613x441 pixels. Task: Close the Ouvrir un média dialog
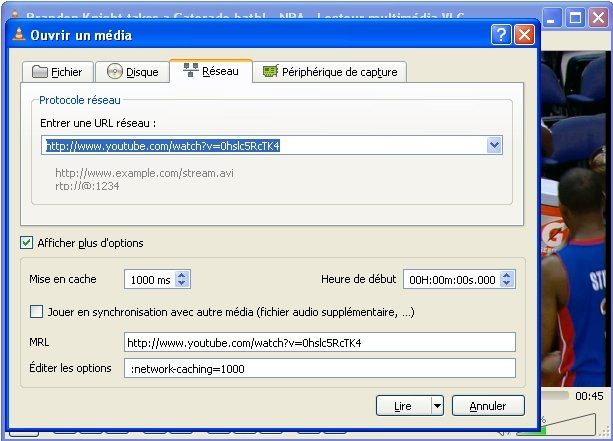tap(524, 35)
